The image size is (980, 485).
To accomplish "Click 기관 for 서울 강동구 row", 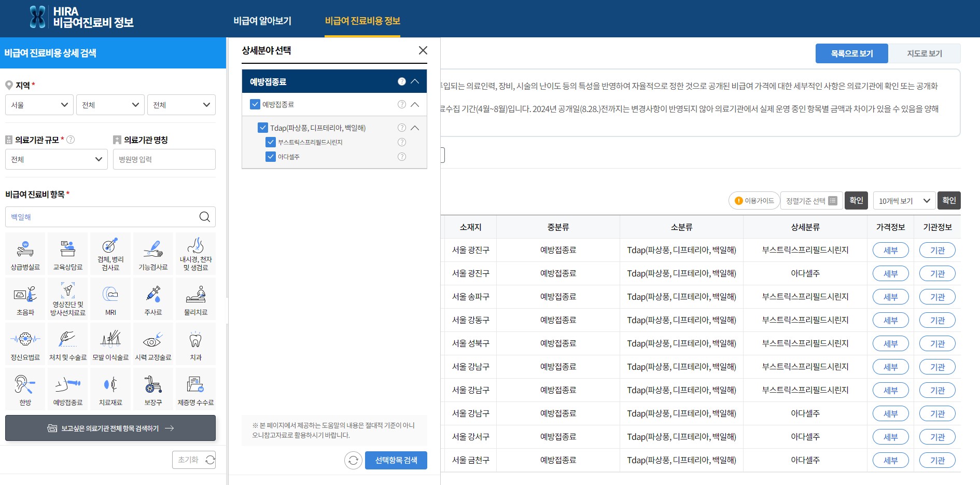I will tap(937, 320).
